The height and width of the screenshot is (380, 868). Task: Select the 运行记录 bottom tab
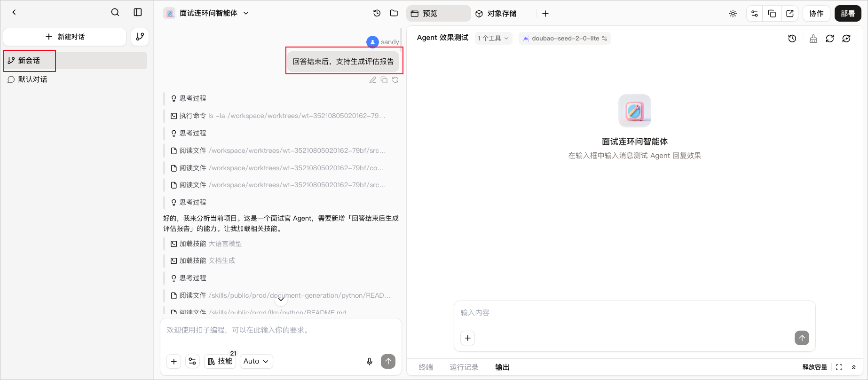pos(464,367)
